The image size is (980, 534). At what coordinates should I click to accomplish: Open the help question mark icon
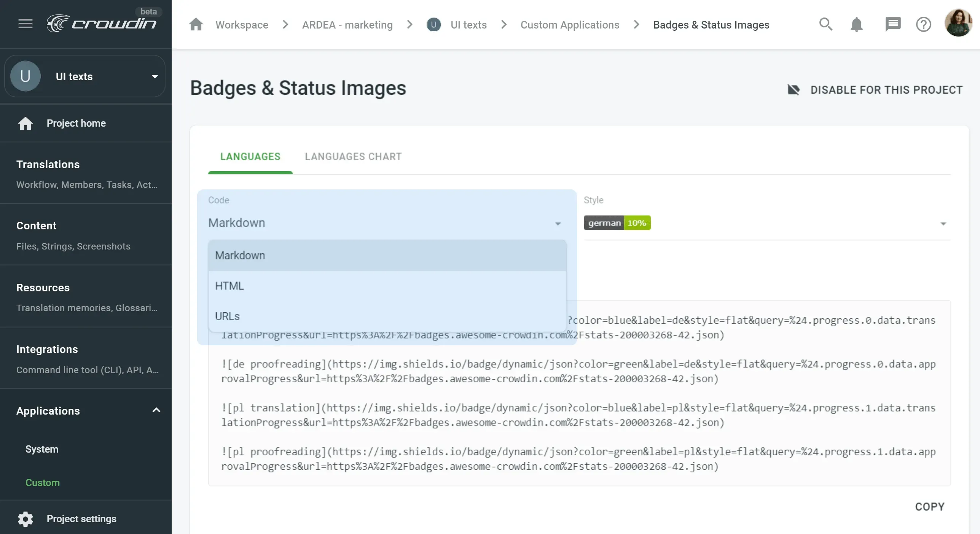924,24
